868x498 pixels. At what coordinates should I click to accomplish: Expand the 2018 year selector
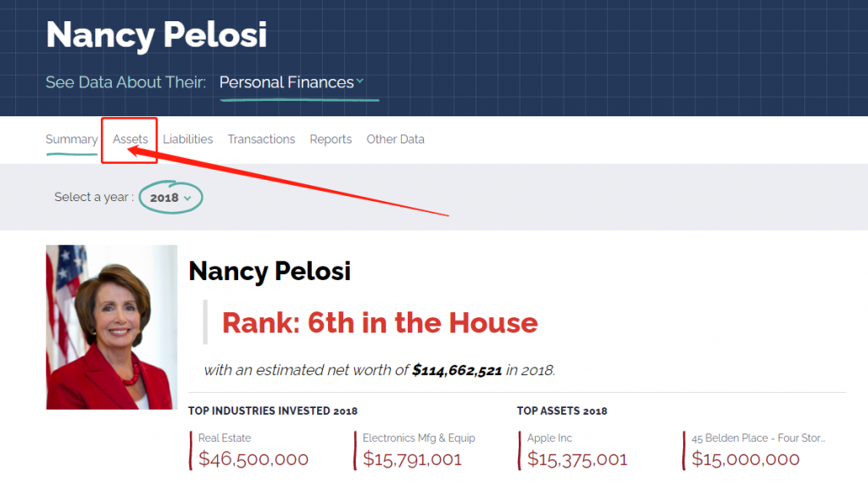[x=170, y=198]
